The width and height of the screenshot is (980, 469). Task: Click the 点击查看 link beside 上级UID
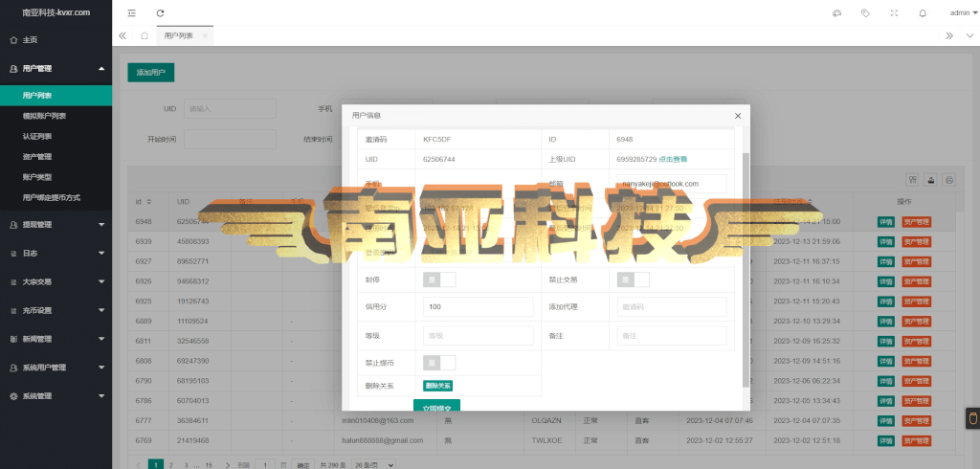coord(673,160)
